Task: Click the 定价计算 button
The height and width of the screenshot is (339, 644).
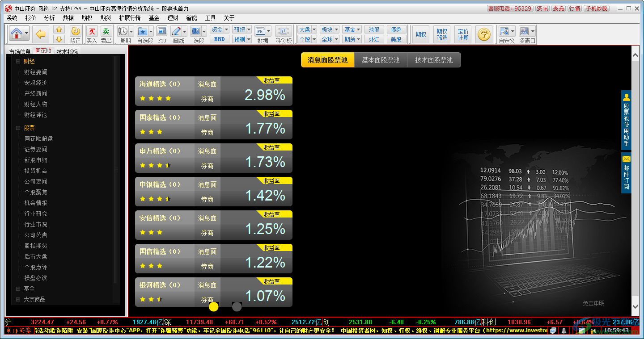Action: 463,34
